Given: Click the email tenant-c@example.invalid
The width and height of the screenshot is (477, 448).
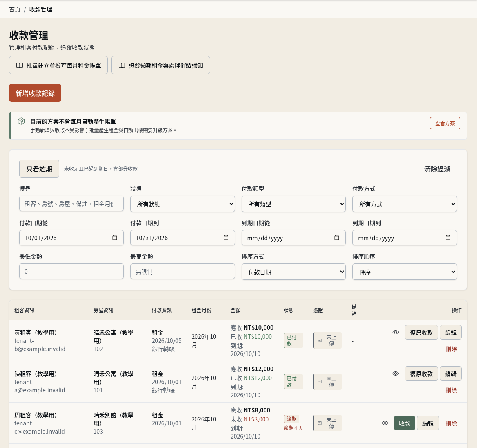Looking at the screenshot, I should coord(40,427).
